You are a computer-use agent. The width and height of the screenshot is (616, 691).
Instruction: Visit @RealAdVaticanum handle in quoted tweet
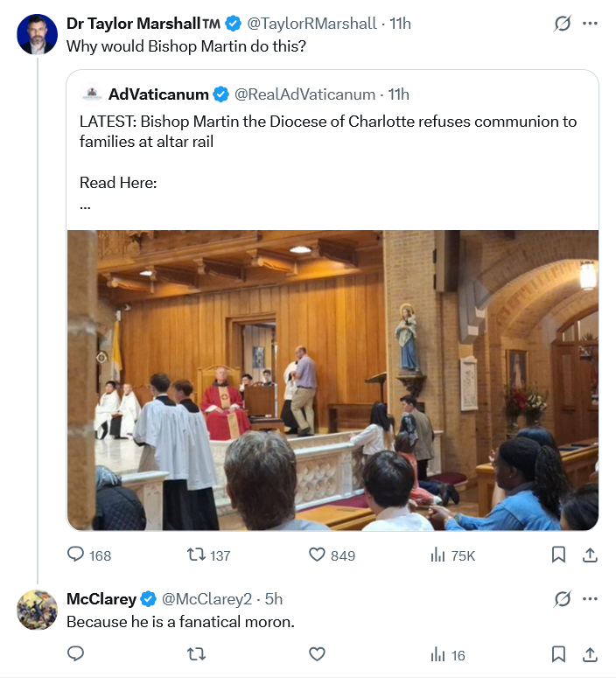tap(305, 94)
